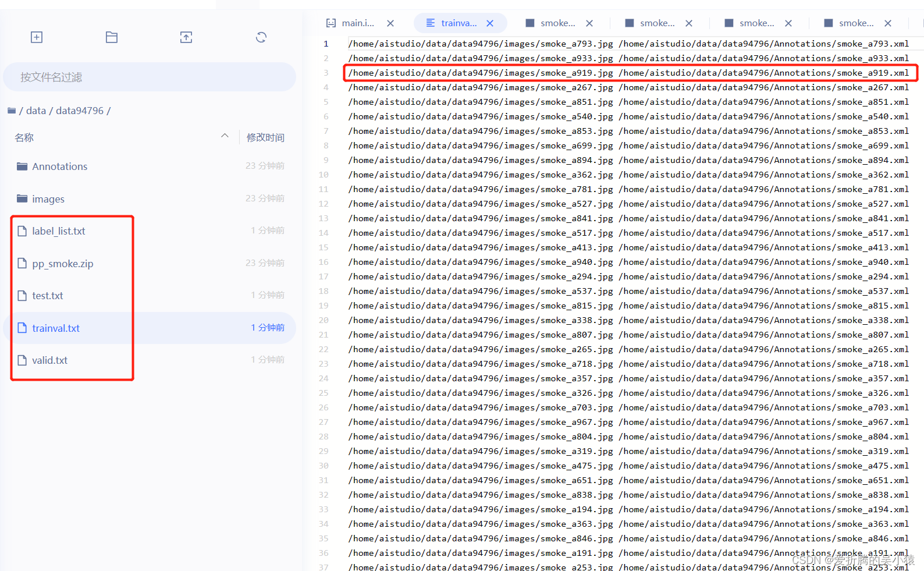The image size is (924, 571).
Task: Close the trainva... tab
Action: pyautogui.click(x=490, y=23)
